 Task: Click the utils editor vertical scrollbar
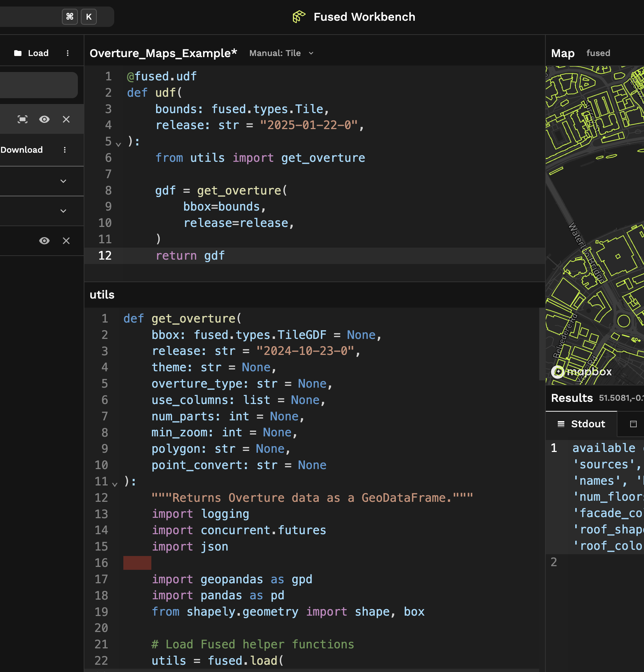pos(542,344)
